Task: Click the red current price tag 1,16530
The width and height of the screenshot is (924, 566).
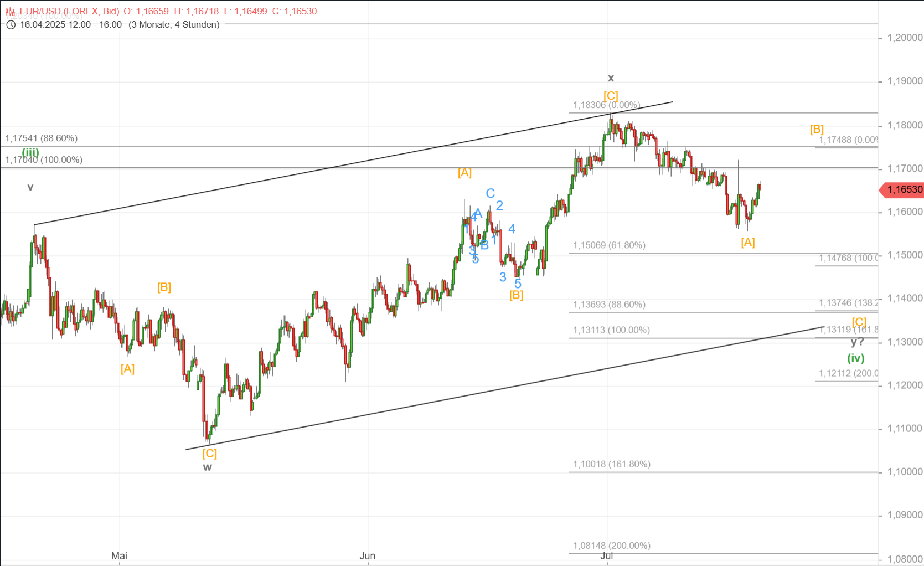Action: (x=902, y=190)
